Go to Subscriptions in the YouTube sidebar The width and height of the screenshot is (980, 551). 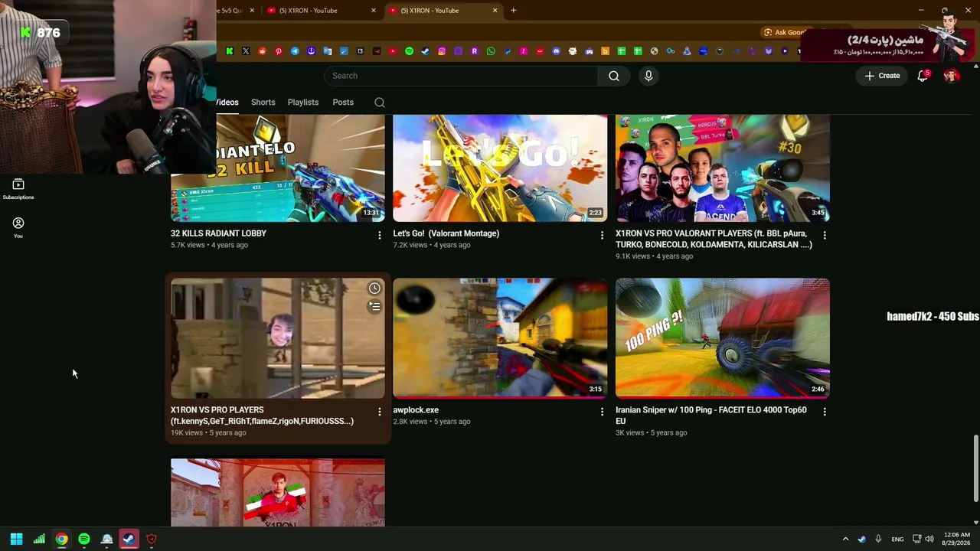tap(18, 188)
